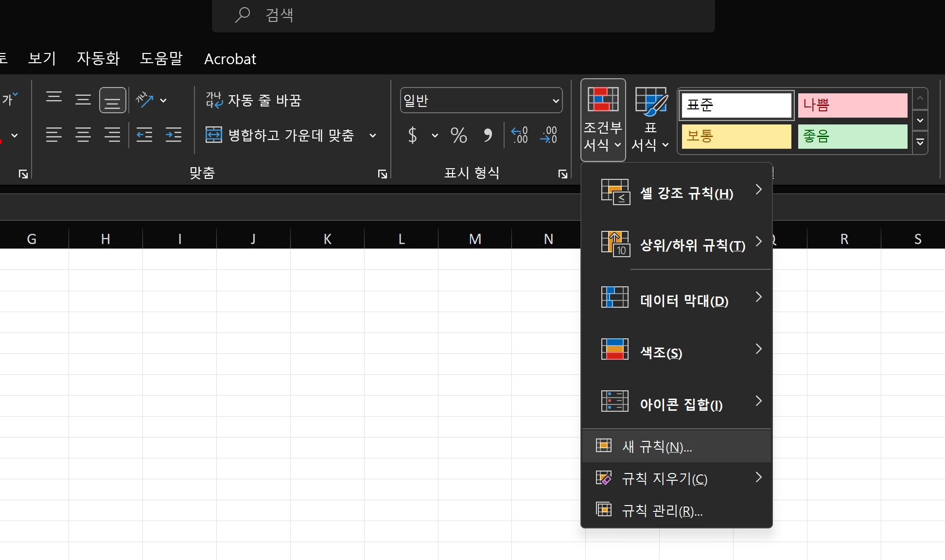Select column K header
This screenshot has height=560, width=945.
[327, 239]
